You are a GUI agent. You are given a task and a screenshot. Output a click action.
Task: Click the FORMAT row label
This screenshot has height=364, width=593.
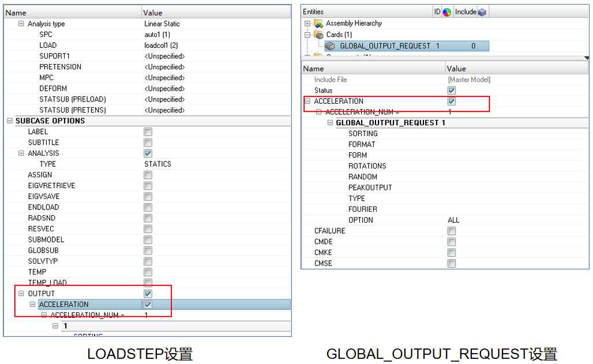362,145
